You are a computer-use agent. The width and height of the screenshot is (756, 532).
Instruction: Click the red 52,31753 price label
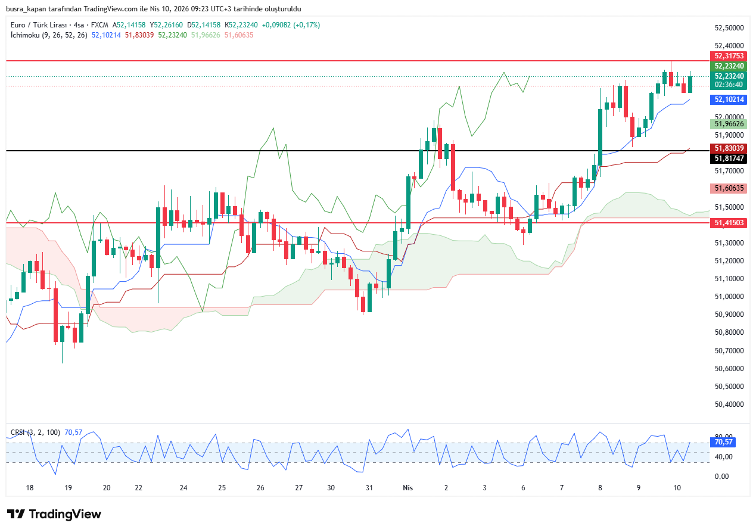(729, 56)
